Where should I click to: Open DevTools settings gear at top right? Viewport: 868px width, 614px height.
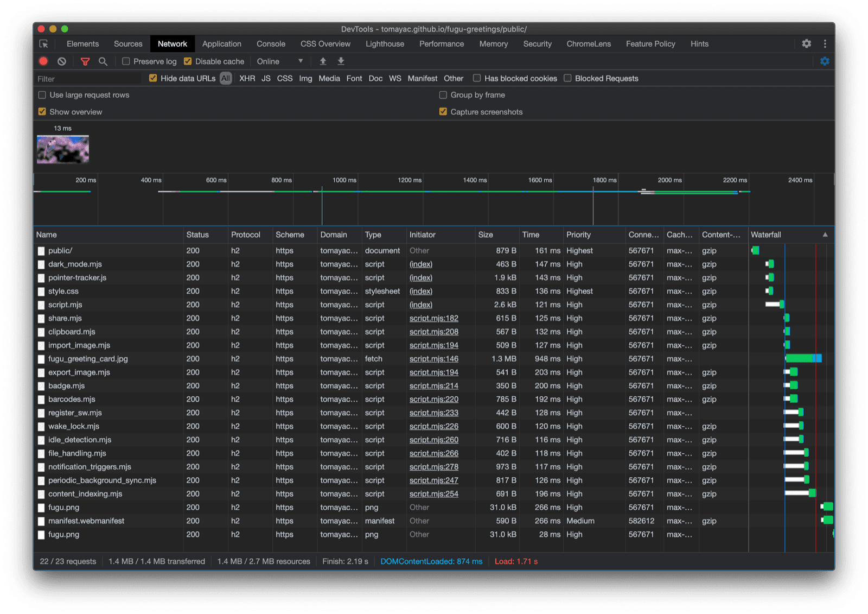pyautogui.click(x=807, y=43)
